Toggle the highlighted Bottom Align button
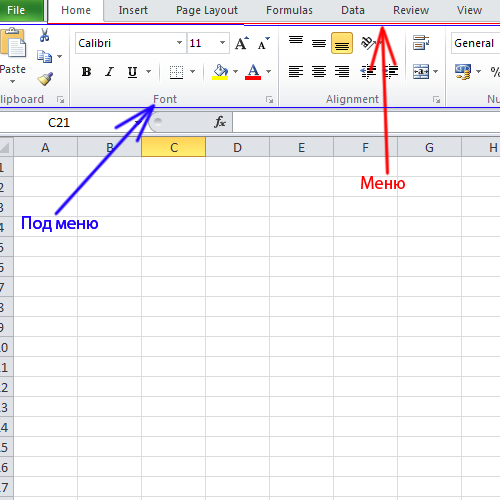Image resolution: width=500 pixels, height=500 pixels. point(342,43)
